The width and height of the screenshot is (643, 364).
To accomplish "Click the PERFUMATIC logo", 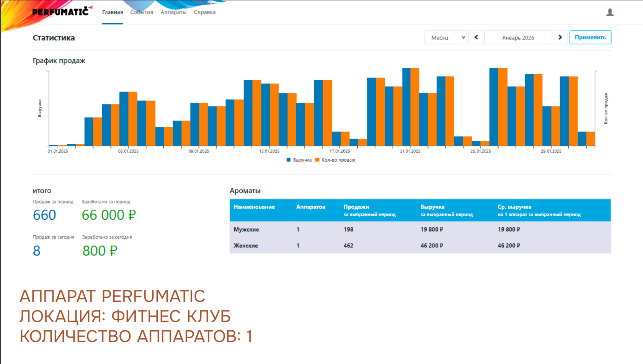I will (62, 11).
